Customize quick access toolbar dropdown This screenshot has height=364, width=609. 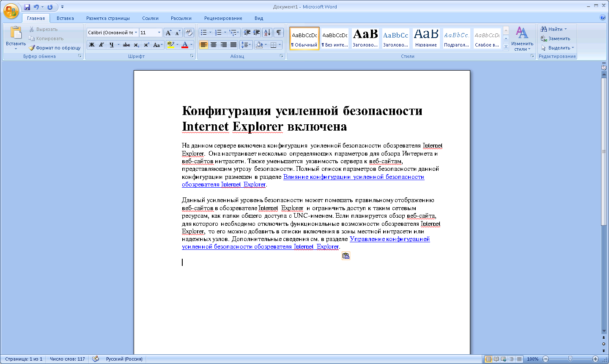click(63, 7)
